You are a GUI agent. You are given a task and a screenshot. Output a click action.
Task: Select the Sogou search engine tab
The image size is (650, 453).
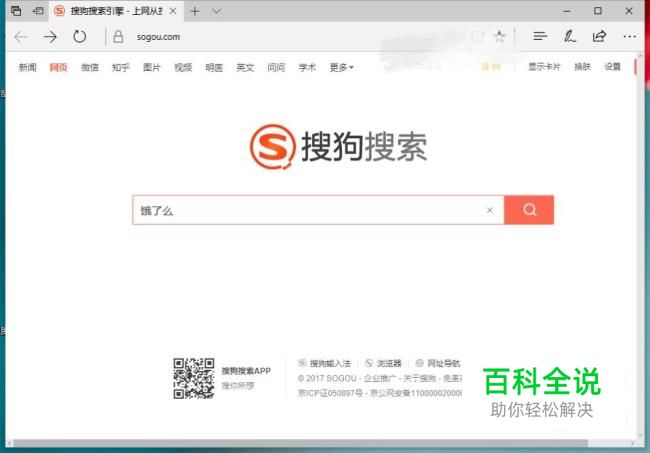(115, 11)
